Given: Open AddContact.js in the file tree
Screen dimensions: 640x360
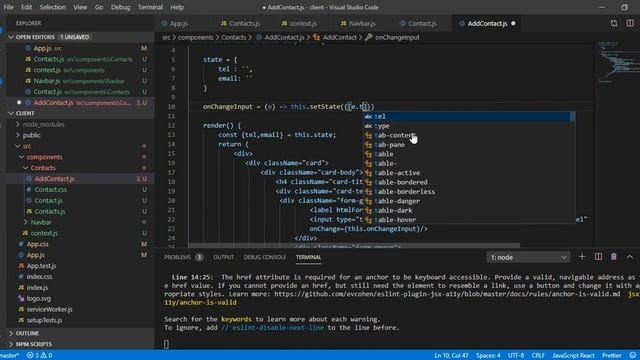Looking at the screenshot, I should pyautogui.click(x=54, y=179).
